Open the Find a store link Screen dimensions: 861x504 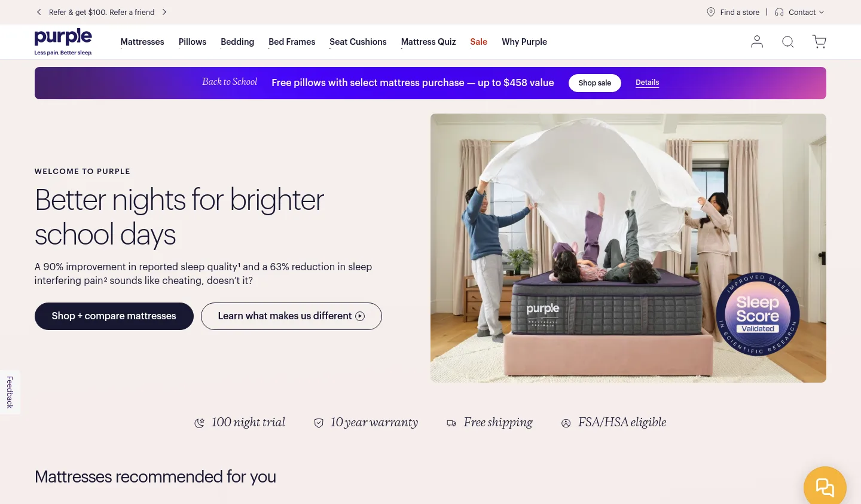click(740, 12)
